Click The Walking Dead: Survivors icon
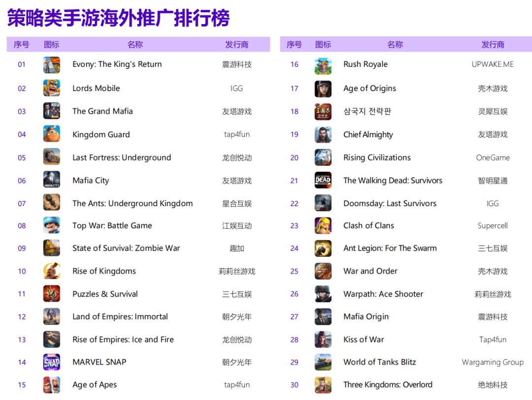The height and width of the screenshot is (400, 532). click(x=323, y=180)
